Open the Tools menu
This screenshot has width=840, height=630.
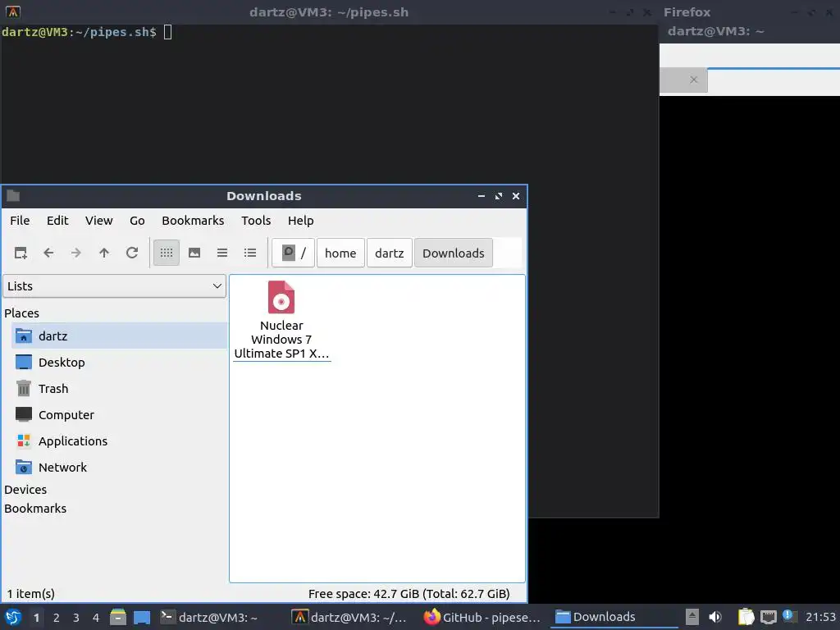[256, 221]
